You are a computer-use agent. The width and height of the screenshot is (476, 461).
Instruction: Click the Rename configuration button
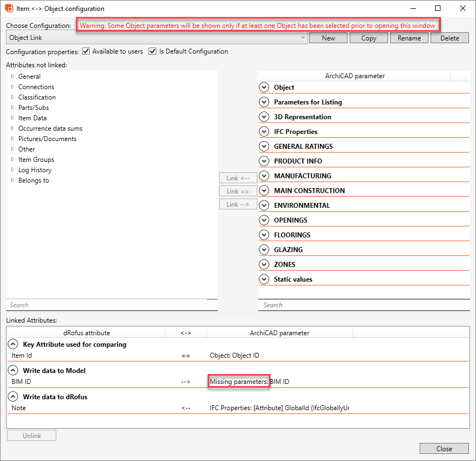pyautogui.click(x=409, y=38)
